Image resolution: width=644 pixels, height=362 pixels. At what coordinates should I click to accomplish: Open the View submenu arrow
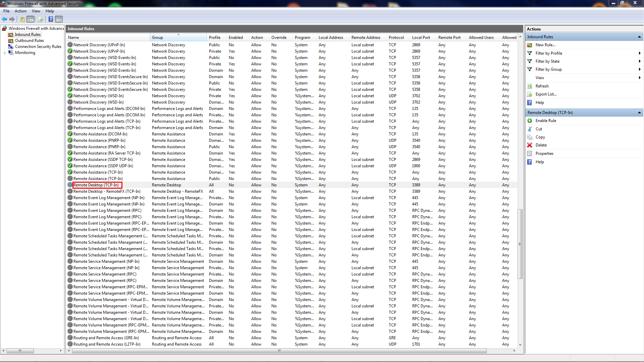point(640,78)
